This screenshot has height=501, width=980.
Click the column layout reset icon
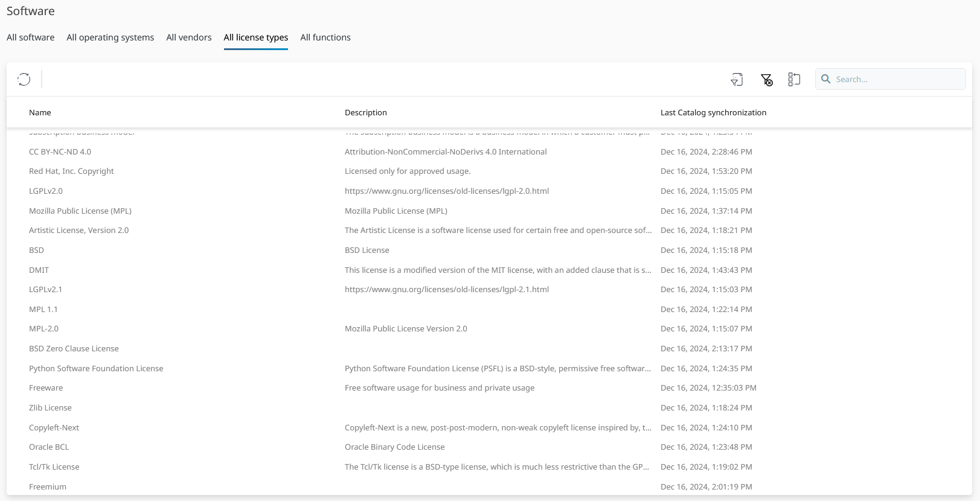point(794,79)
